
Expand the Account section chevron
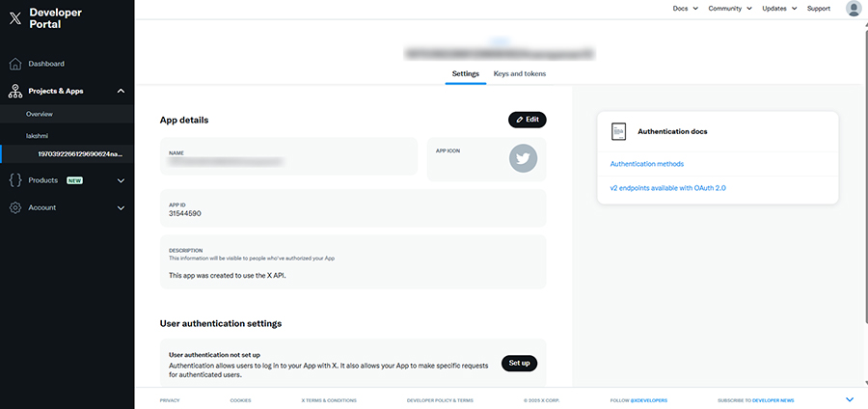click(x=121, y=207)
